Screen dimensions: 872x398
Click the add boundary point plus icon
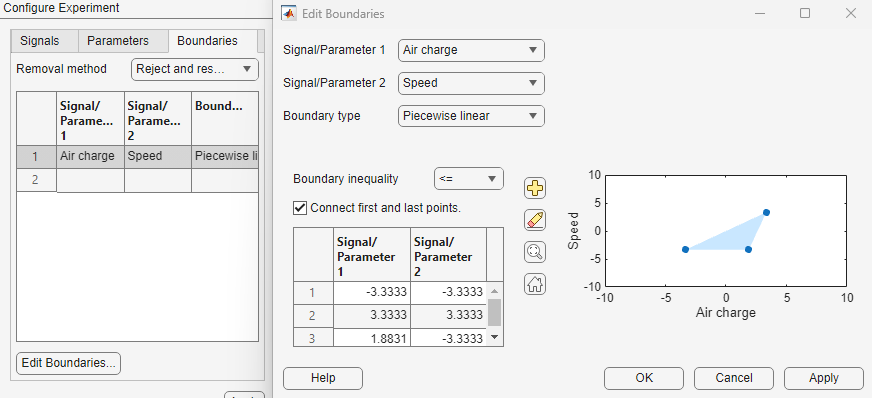535,188
